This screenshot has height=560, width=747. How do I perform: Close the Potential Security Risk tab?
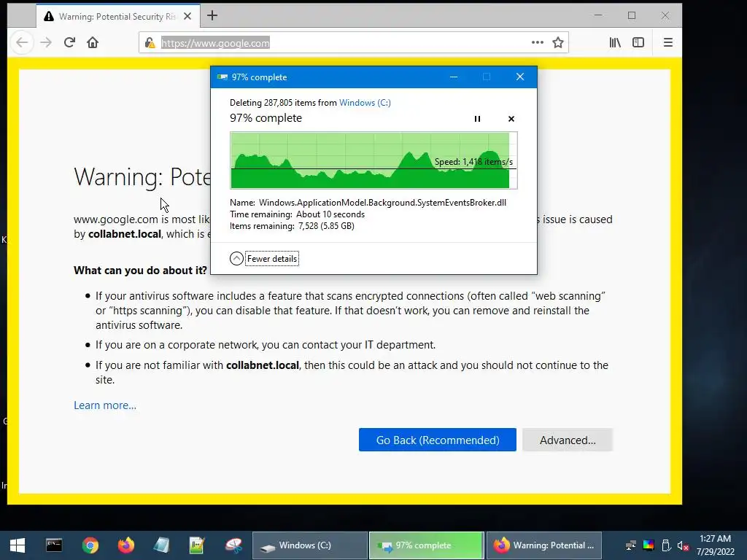tap(187, 16)
